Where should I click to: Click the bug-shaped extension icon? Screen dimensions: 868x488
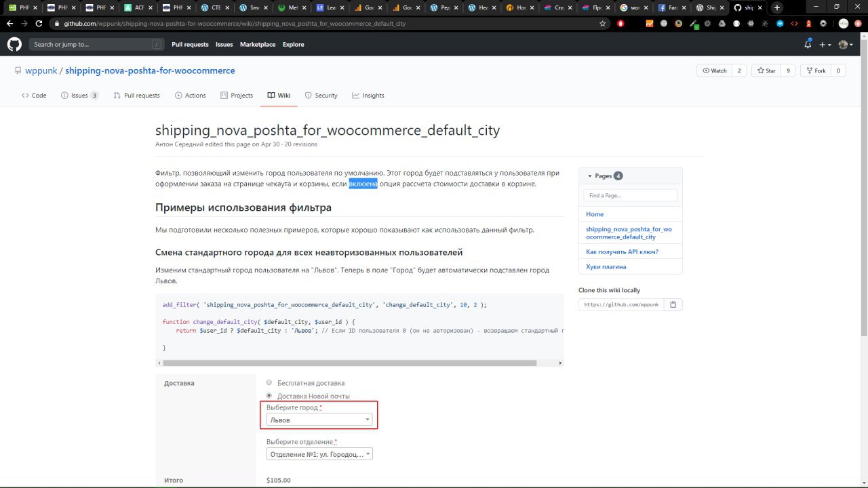[765, 23]
